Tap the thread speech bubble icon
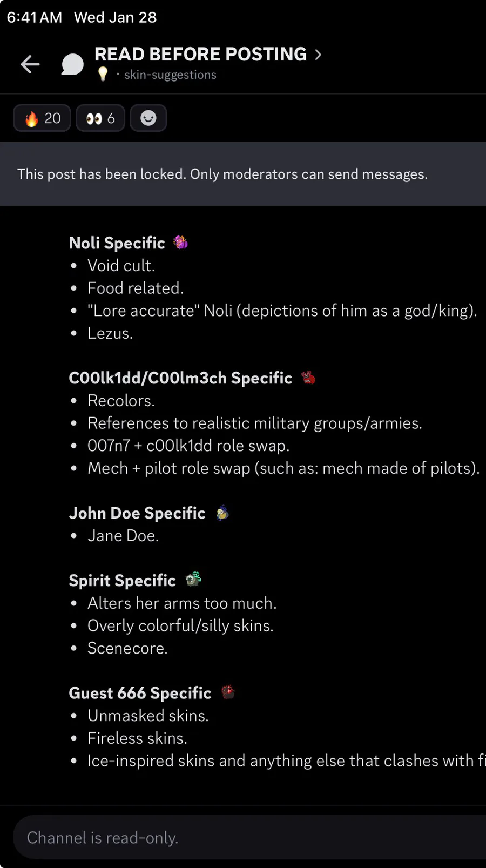 click(x=72, y=64)
